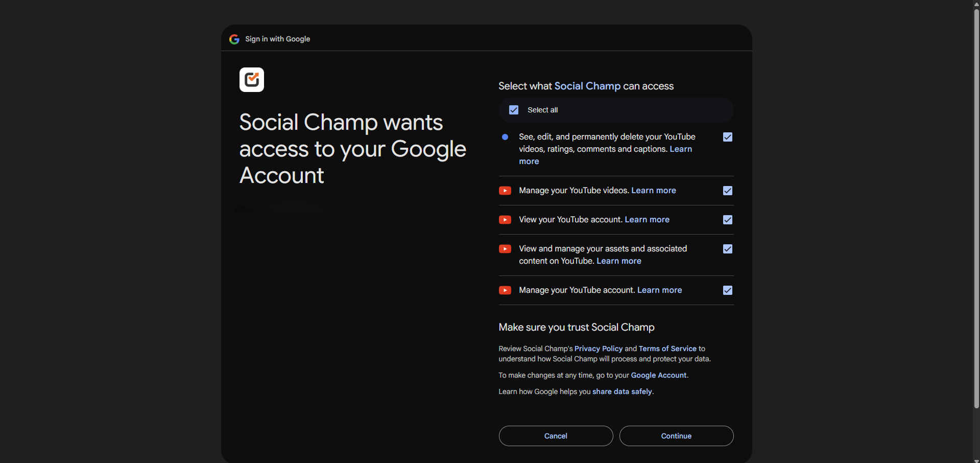
Task: Toggle the Select all checkbox
Action: pos(514,110)
